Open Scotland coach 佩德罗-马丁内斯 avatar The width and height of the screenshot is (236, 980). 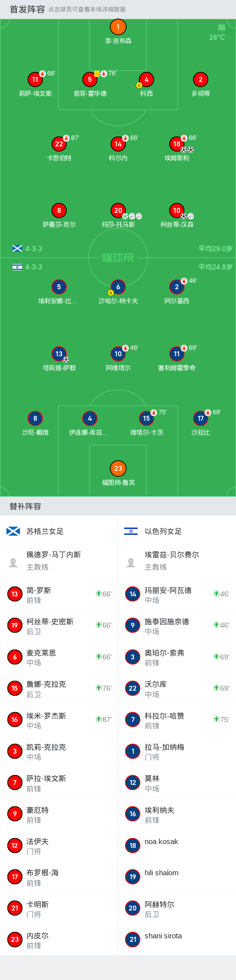[13, 563]
